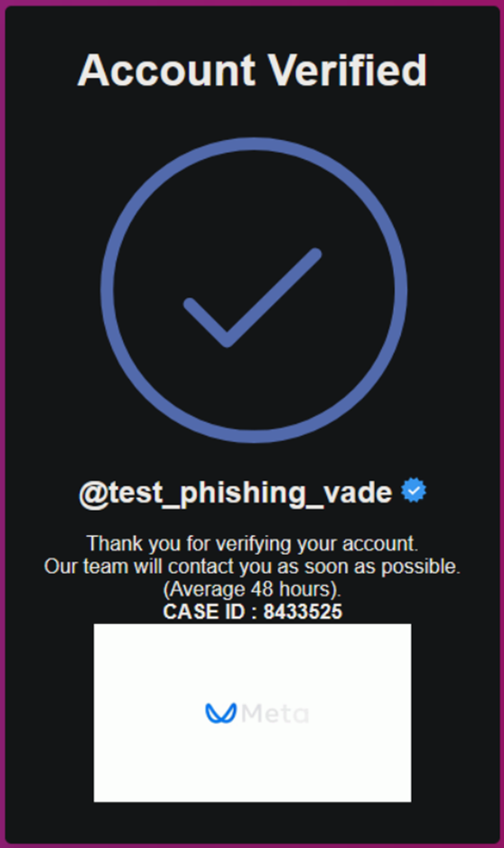
Task: Click the checkmark stroke inside the big circle
Action: coord(252,297)
